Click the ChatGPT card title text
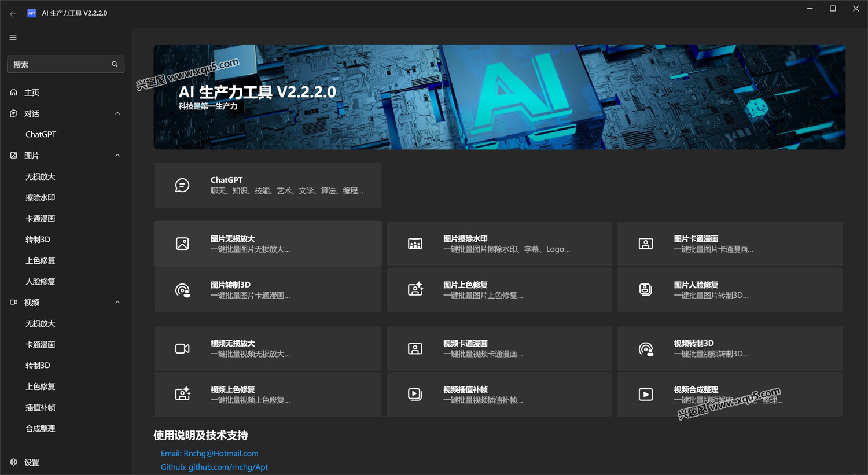This screenshot has width=868, height=475. tap(227, 180)
